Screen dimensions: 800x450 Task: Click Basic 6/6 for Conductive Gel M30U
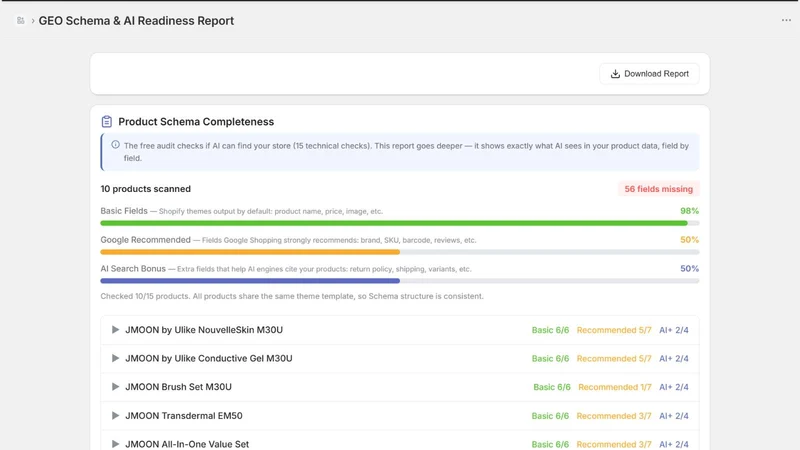pyautogui.click(x=550, y=359)
